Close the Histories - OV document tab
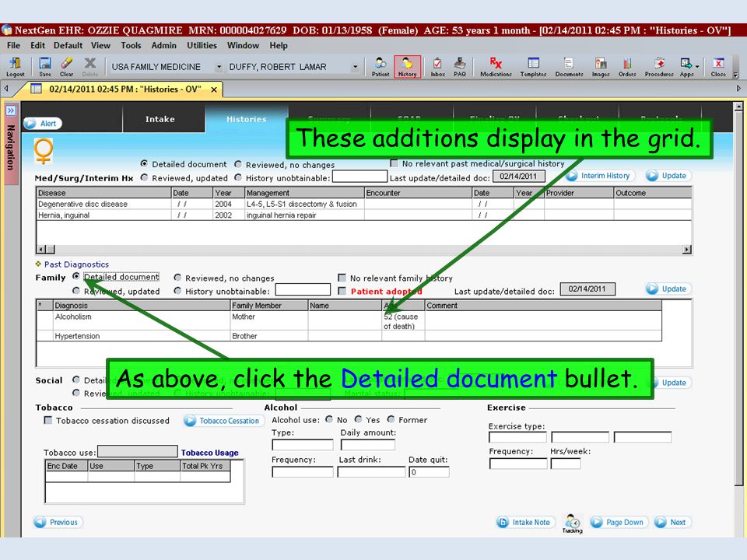The height and width of the screenshot is (560, 747). click(214, 89)
